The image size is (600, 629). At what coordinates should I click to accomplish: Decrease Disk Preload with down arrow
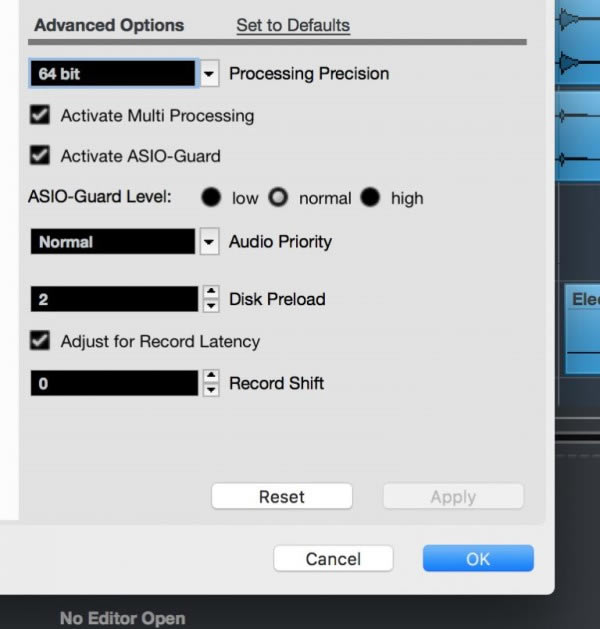210,305
